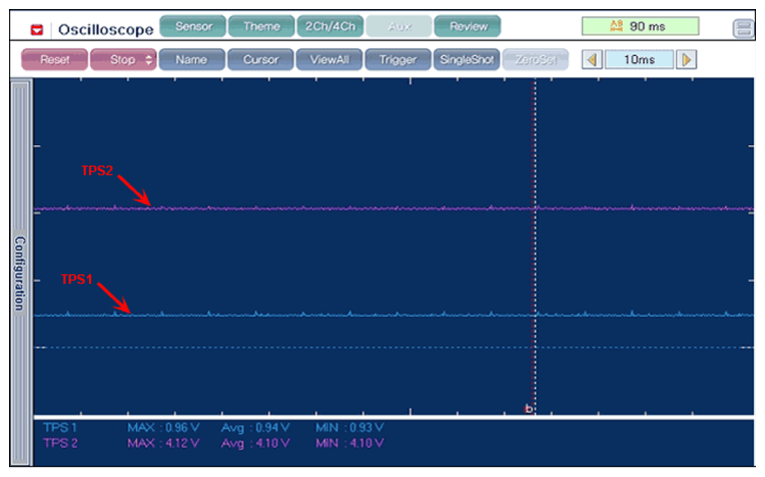
Task: Click TPS 2 Avg 4.10 V value
Action: 256,443
